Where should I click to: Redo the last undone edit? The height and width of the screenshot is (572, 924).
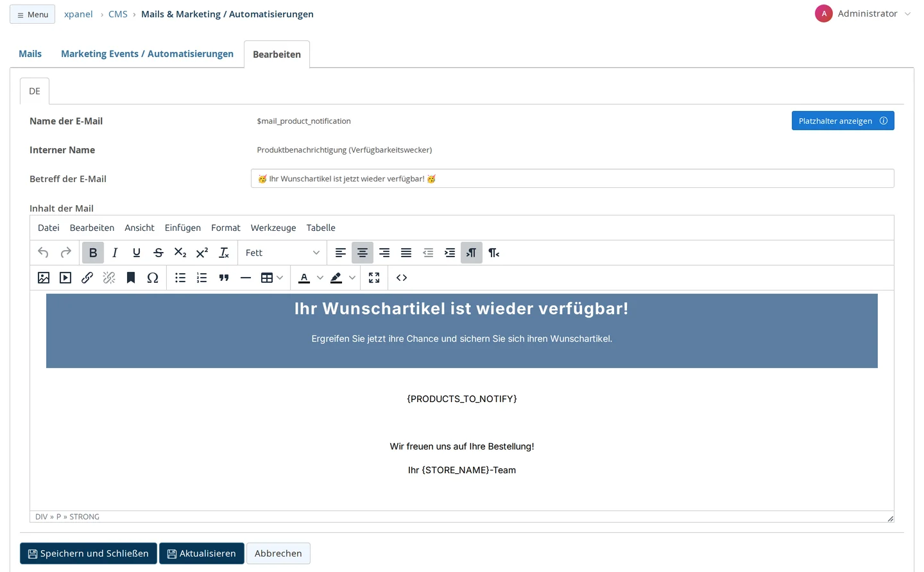(x=65, y=253)
